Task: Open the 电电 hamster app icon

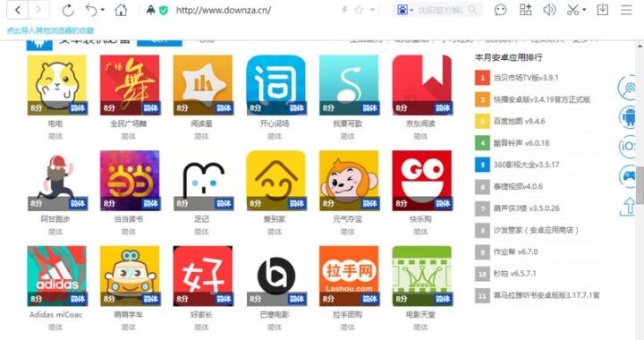Action: click(57, 85)
